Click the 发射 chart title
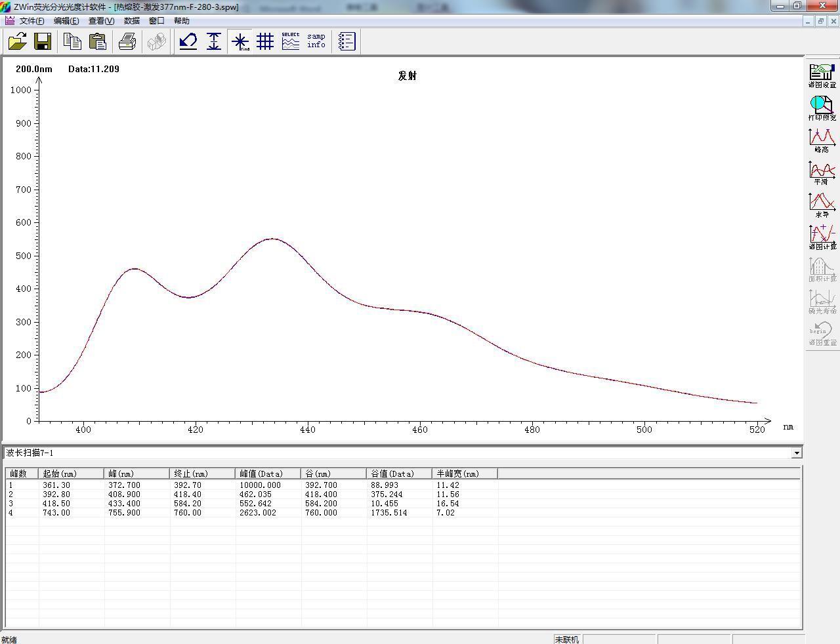 (407, 76)
